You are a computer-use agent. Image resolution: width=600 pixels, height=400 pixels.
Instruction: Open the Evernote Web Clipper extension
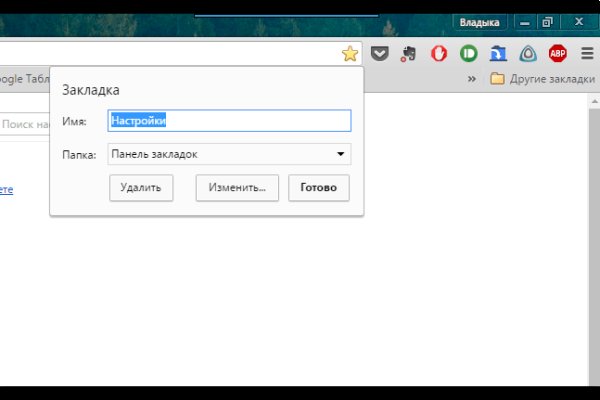[408, 54]
